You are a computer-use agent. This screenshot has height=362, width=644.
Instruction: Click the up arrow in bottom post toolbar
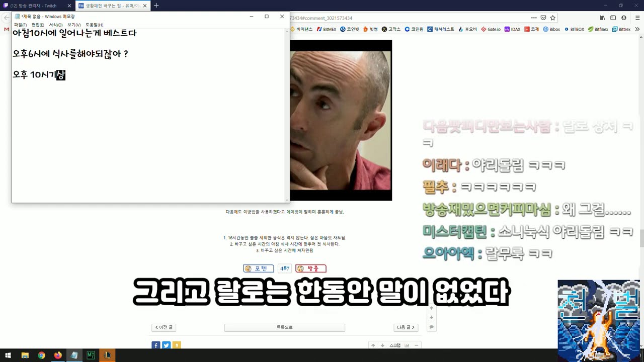coord(373,345)
